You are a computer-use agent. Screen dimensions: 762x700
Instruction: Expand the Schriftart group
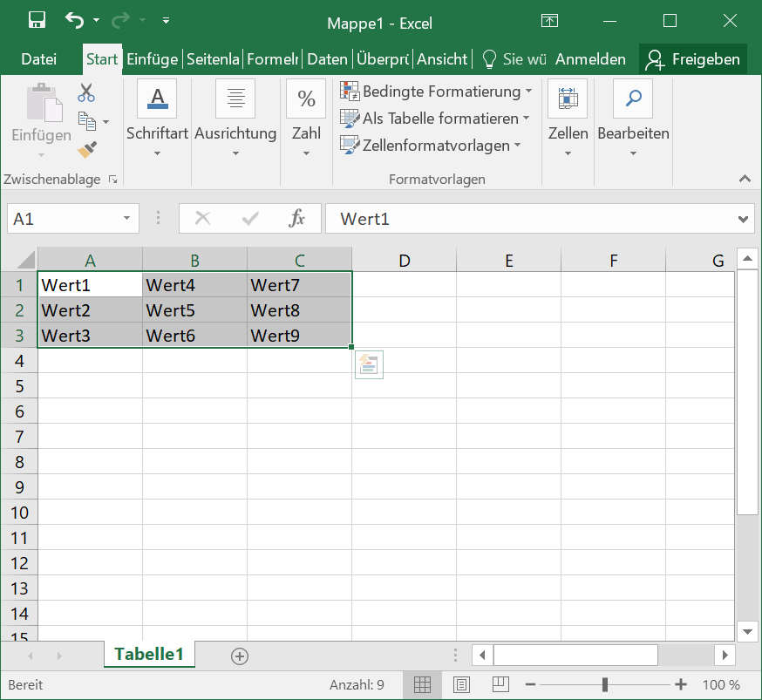click(157, 119)
